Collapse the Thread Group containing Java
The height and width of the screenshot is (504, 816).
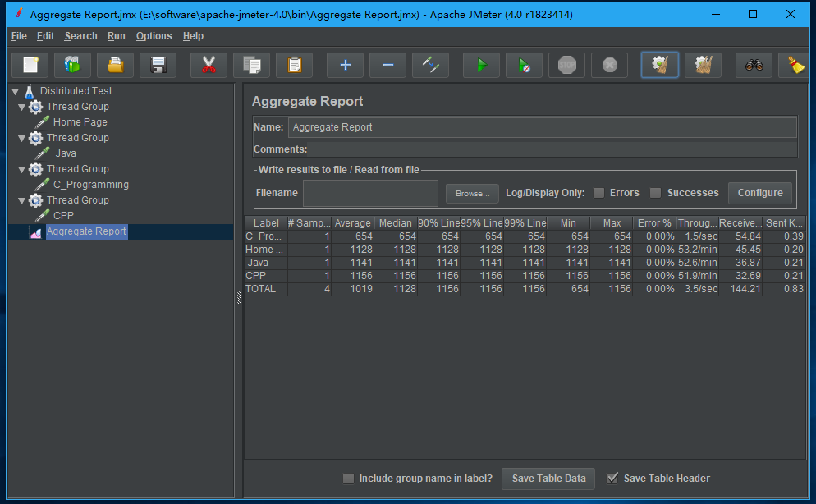click(x=22, y=139)
